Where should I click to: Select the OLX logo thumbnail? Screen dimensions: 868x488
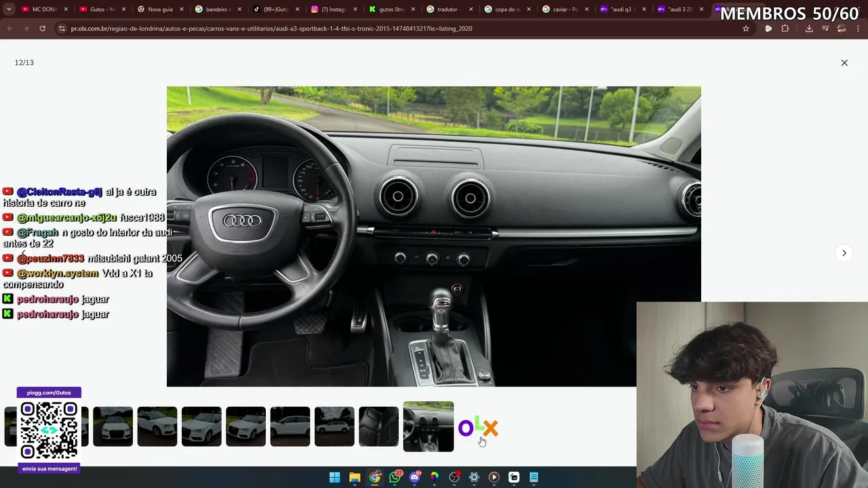(x=478, y=427)
